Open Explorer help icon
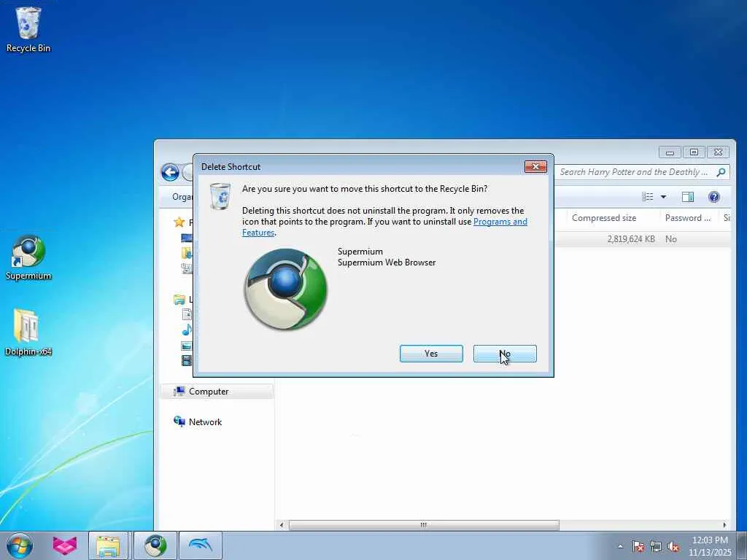 [713, 197]
